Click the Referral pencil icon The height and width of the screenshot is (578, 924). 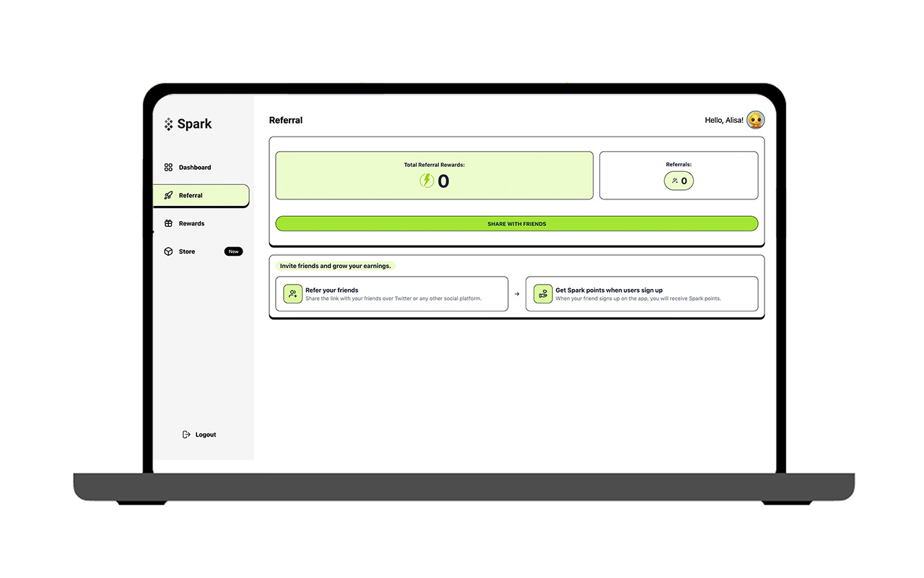pyautogui.click(x=168, y=195)
